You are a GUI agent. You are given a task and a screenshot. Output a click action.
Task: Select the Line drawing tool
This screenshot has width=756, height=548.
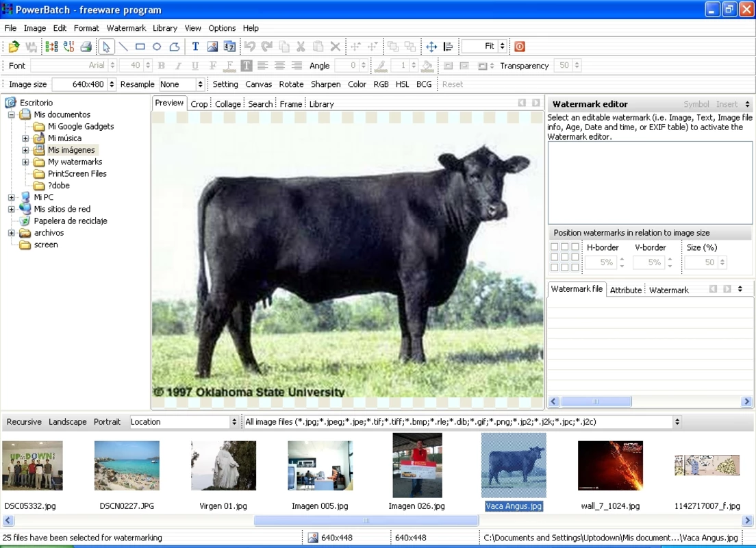point(123,47)
